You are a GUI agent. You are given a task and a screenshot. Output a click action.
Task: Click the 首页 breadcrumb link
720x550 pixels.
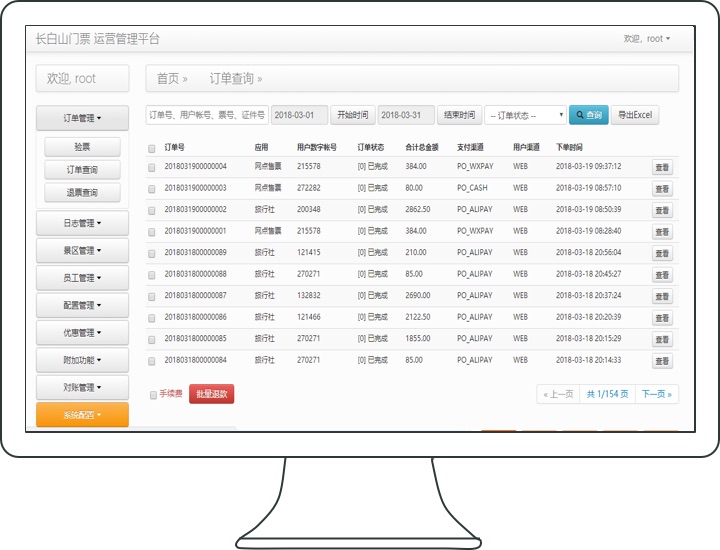(168, 78)
